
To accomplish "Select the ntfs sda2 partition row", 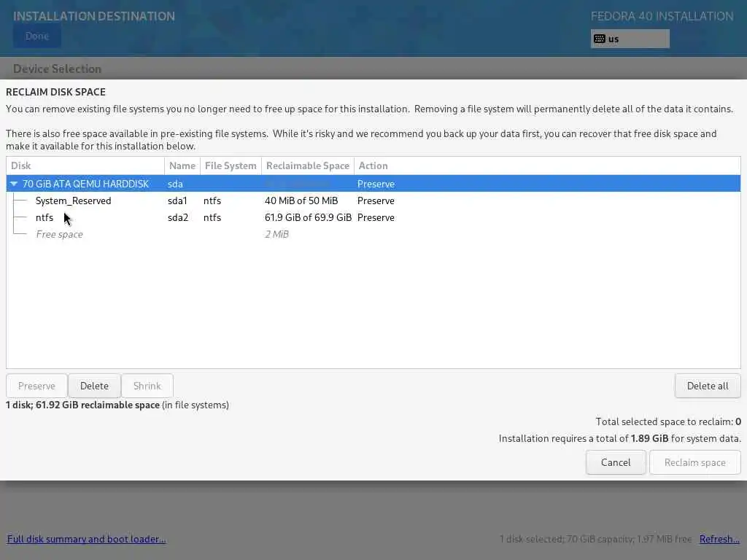I will (373, 217).
